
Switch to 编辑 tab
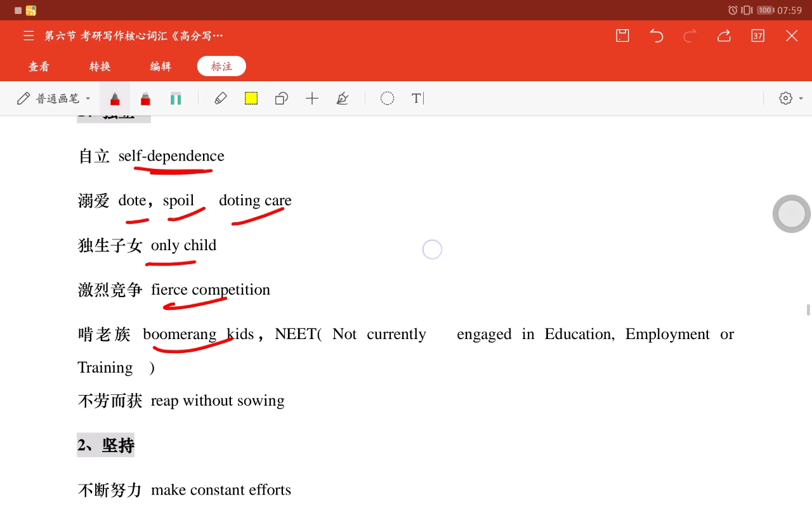(x=160, y=66)
